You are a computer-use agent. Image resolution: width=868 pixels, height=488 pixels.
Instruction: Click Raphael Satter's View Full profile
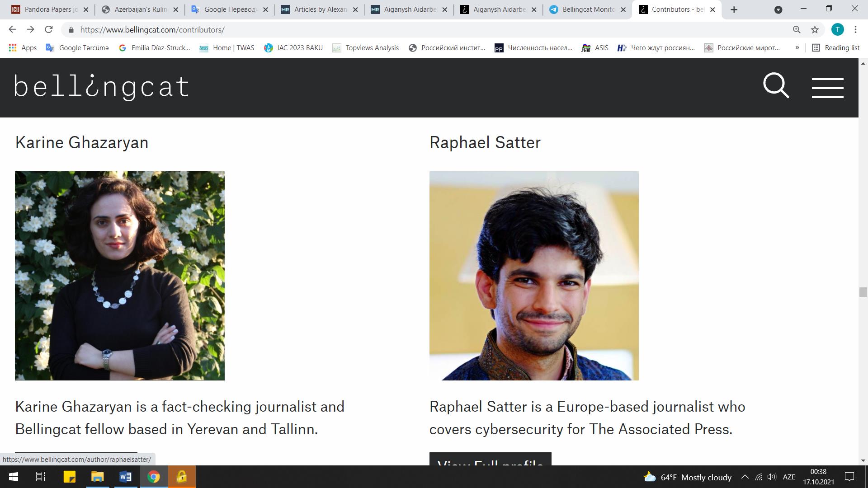[x=490, y=459]
